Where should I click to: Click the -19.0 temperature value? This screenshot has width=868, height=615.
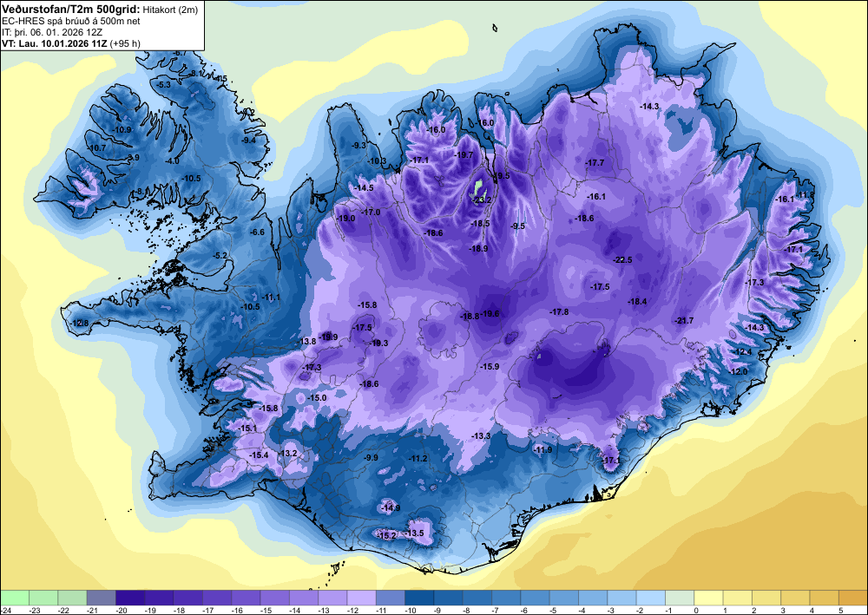(346, 219)
